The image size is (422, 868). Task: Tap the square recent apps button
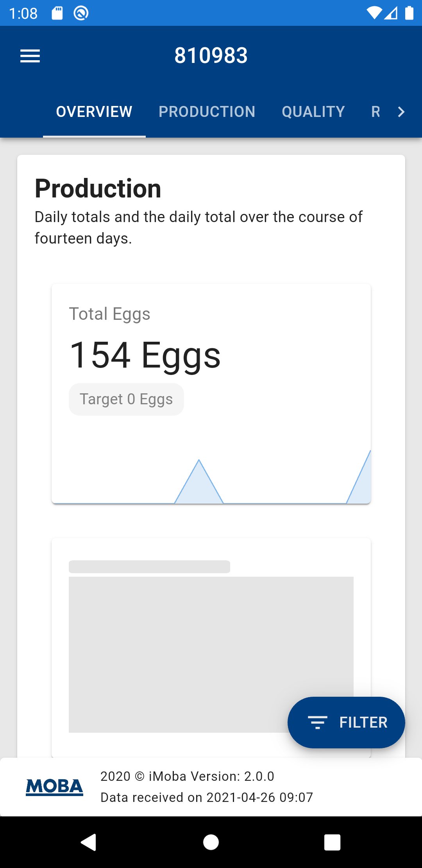(332, 842)
